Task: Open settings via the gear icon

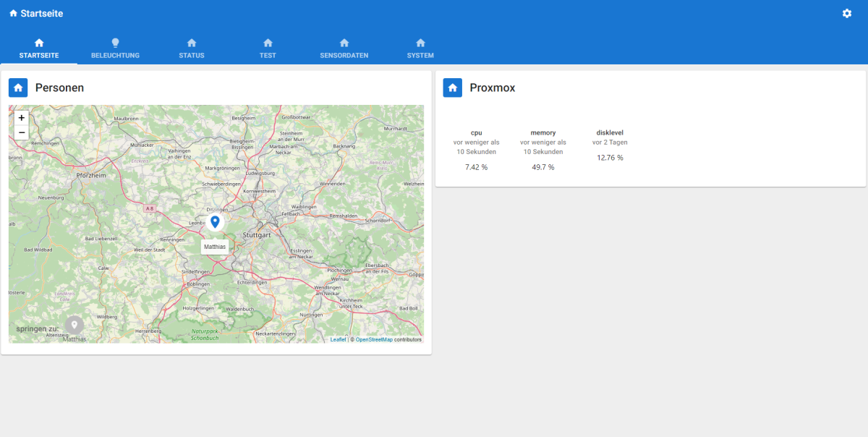Action: [847, 14]
